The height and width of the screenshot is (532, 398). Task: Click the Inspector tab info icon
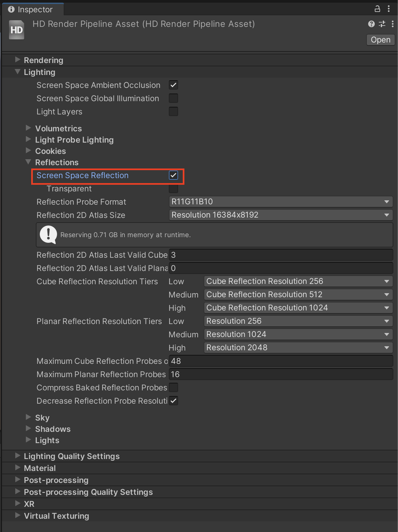tap(11, 9)
